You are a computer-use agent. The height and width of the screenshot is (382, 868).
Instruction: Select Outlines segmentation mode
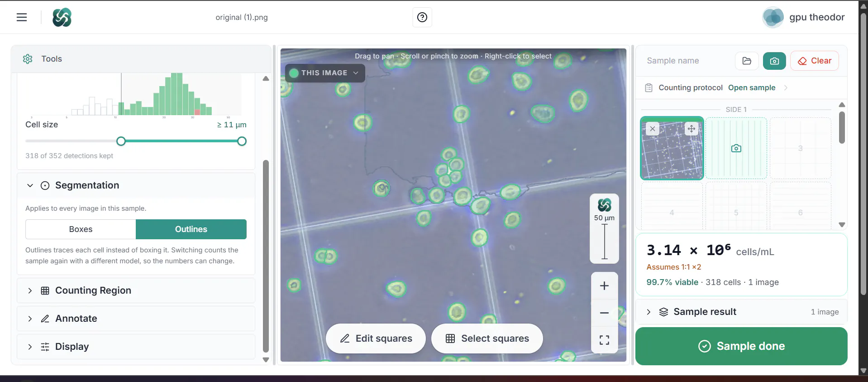[191, 229]
